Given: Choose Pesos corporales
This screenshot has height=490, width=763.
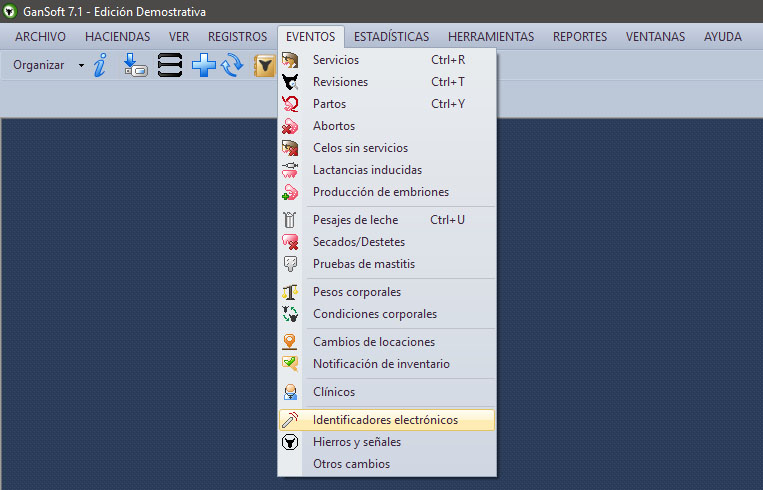Looking at the screenshot, I should (x=387, y=292).
